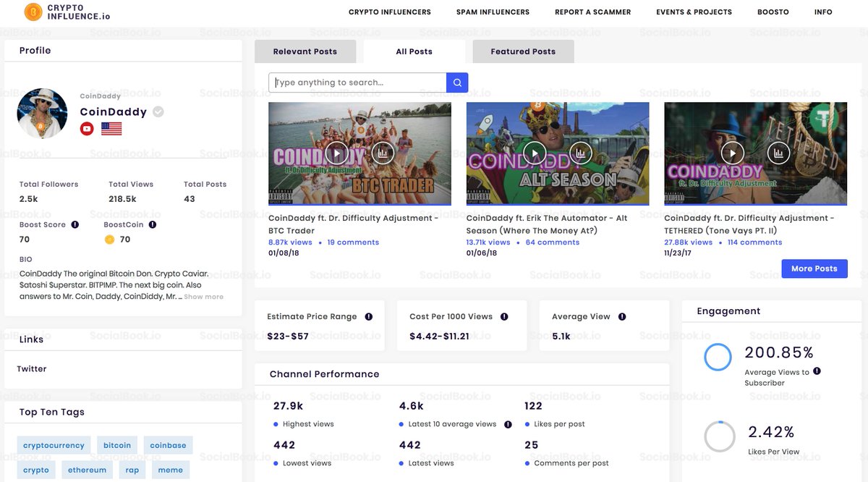Click the blue search magnifier button
Screen dimensions: 868x482
pyautogui.click(x=457, y=83)
